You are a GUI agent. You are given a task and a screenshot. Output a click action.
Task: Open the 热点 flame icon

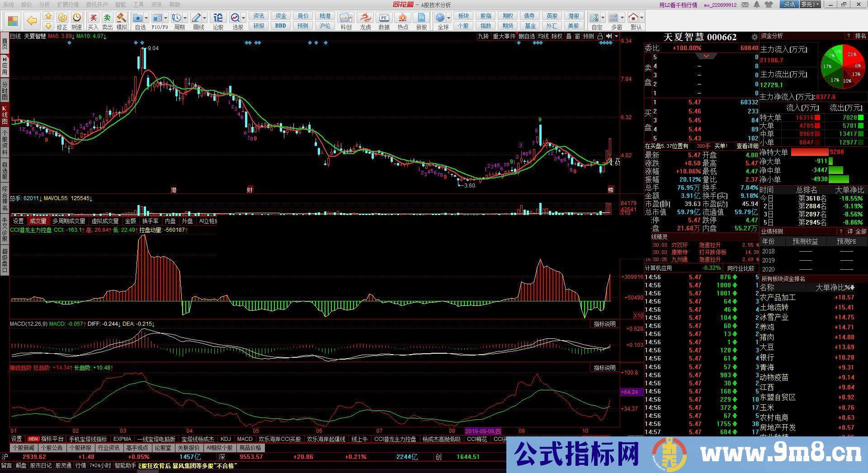[402, 18]
